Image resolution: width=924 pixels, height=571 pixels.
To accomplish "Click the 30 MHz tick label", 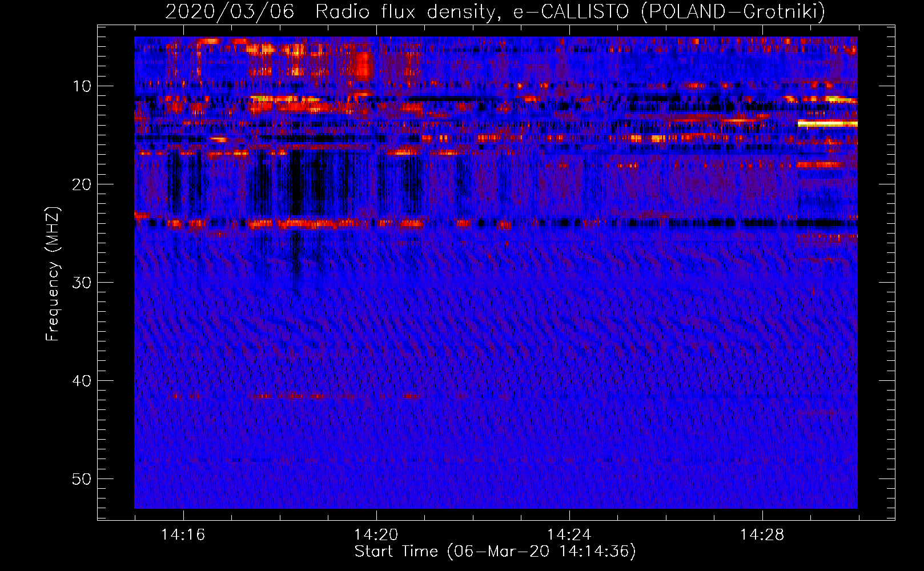I will [82, 283].
